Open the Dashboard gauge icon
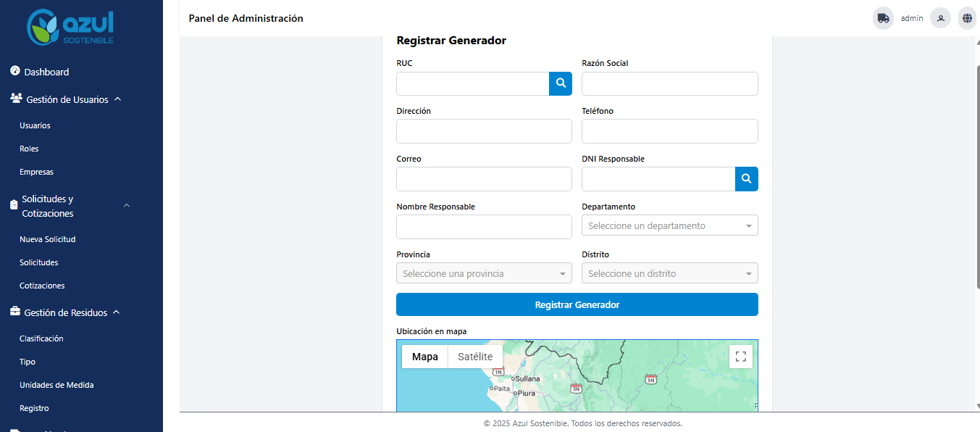This screenshot has width=980, height=432. [x=14, y=71]
